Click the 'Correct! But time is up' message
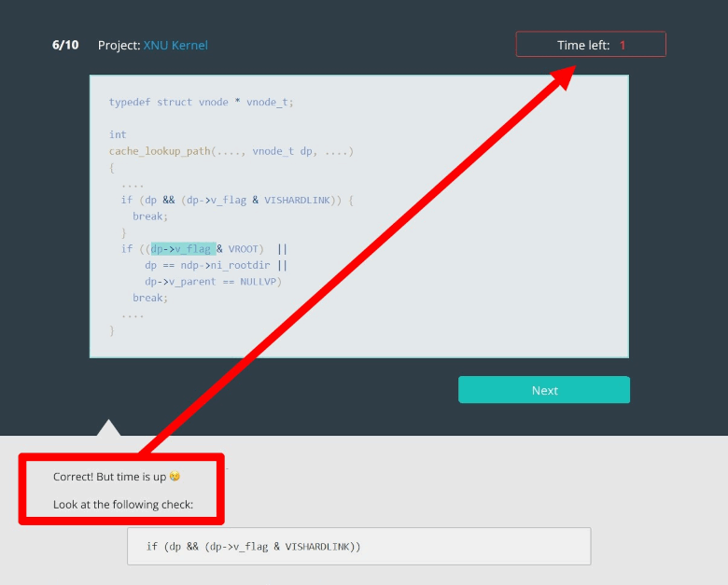This screenshot has height=585, width=728. point(109,477)
